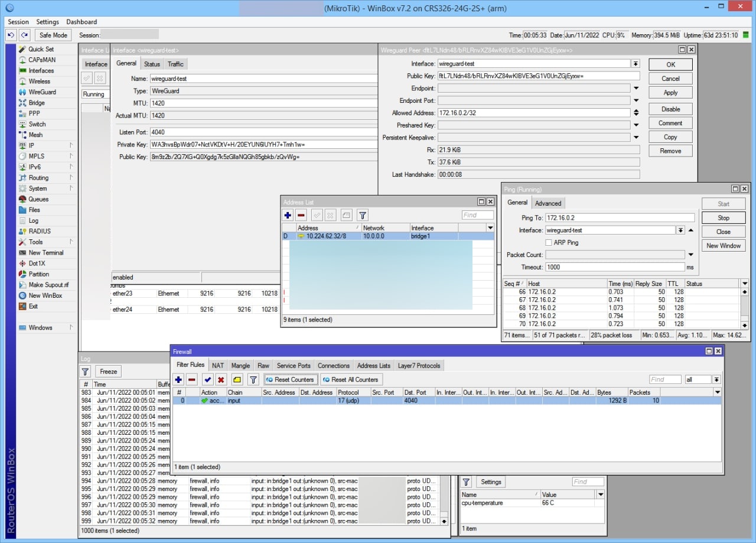Enable the selected Firewall rule with the checkmark
The image size is (756, 543).
[x=208, y=379]
